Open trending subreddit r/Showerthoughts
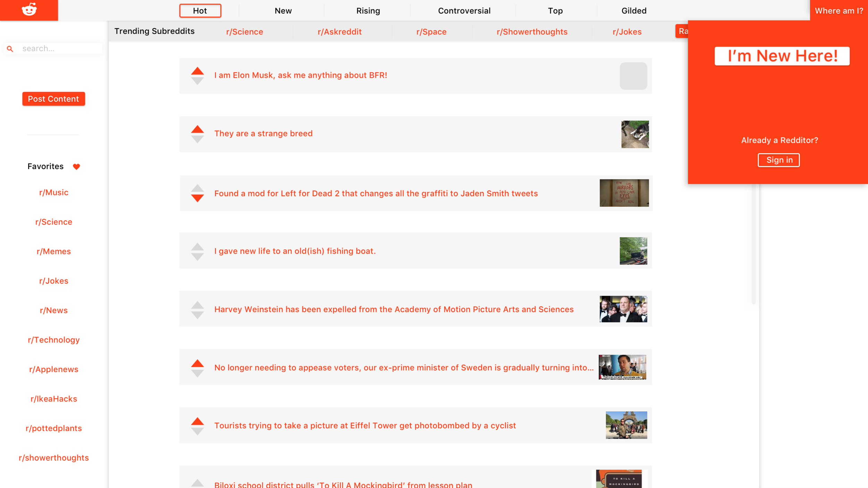Viewport: 868px width, 488px height. coord(532,32)
